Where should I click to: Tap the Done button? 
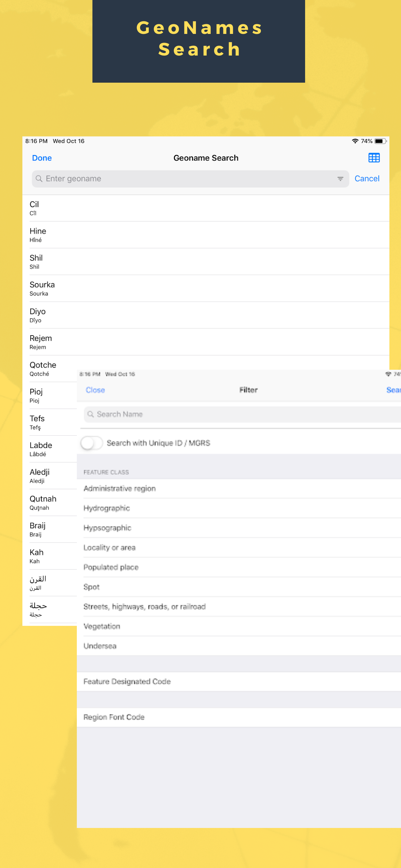point(42,158)
